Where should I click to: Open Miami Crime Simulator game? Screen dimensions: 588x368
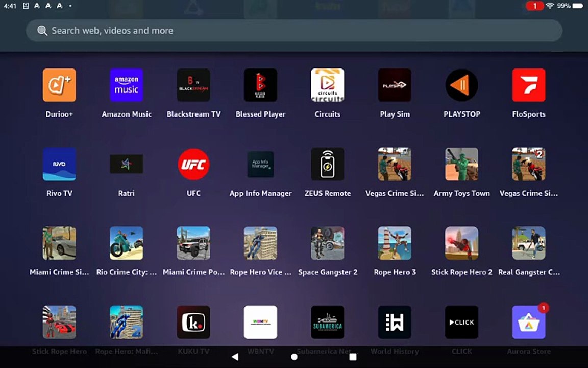59,243
